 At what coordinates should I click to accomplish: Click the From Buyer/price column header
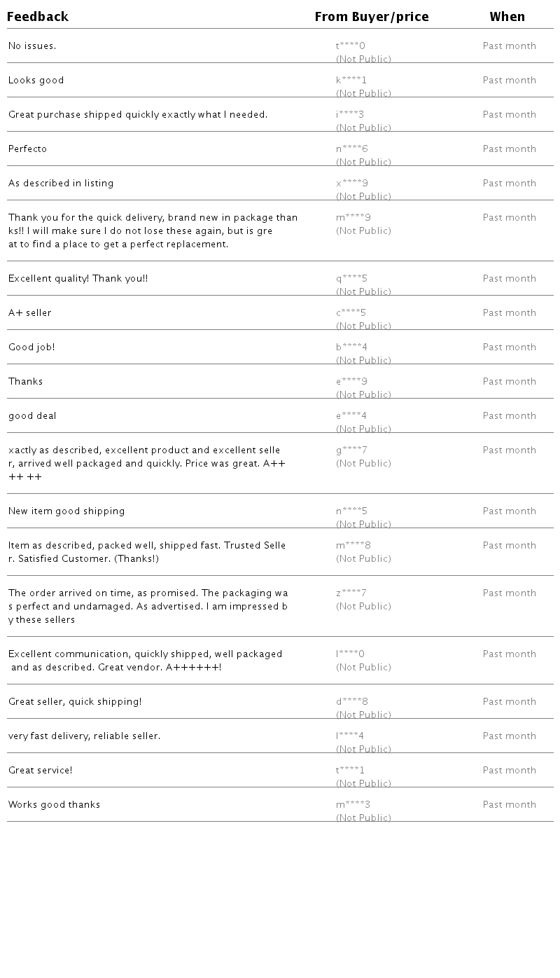pyautogui.click(x=372, y=17)
